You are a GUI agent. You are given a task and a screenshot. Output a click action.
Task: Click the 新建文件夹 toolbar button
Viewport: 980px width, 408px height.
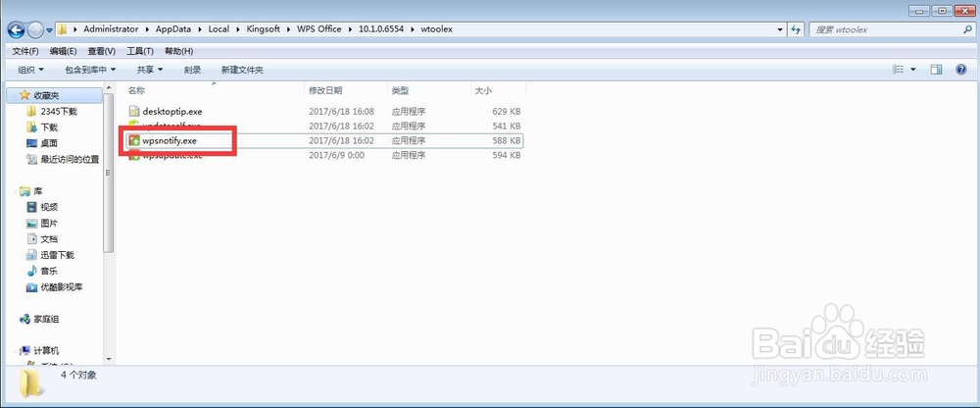click(x=242, y=70)
